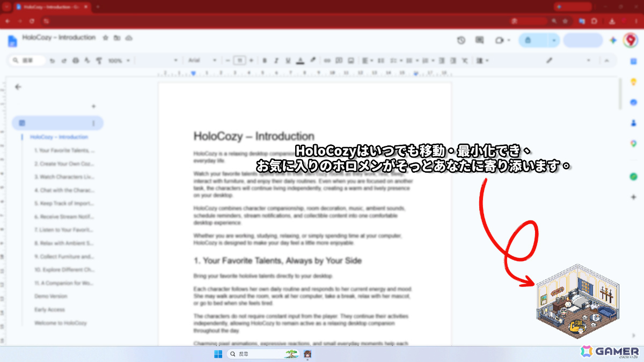Close the outline panel with back arrow

pos(18,87)
